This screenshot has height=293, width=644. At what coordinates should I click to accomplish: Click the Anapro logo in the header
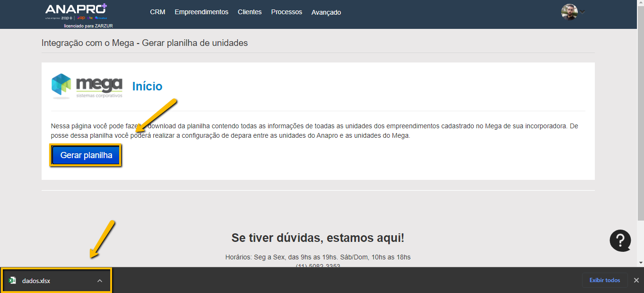point(76,11)
